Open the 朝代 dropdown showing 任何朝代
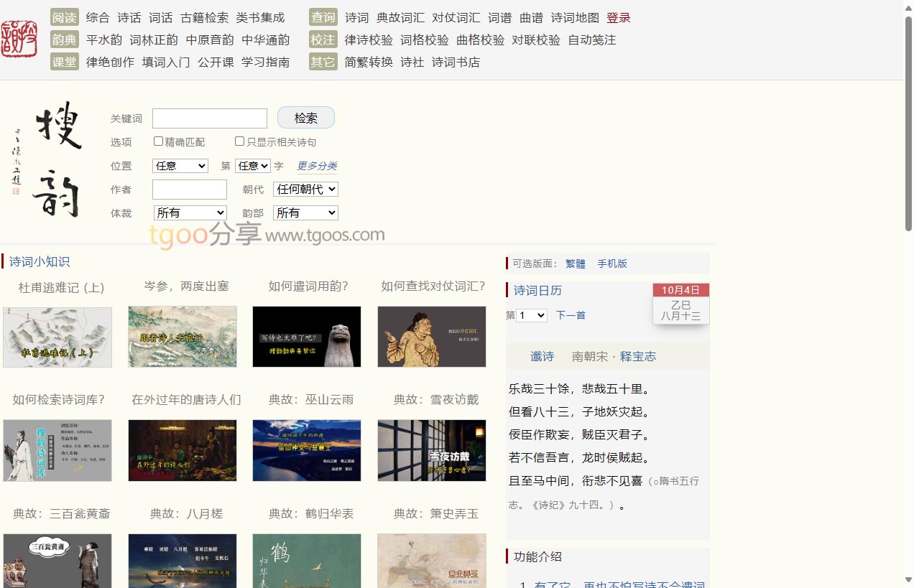This screenshot has height=588, width=914. (305, 190)
